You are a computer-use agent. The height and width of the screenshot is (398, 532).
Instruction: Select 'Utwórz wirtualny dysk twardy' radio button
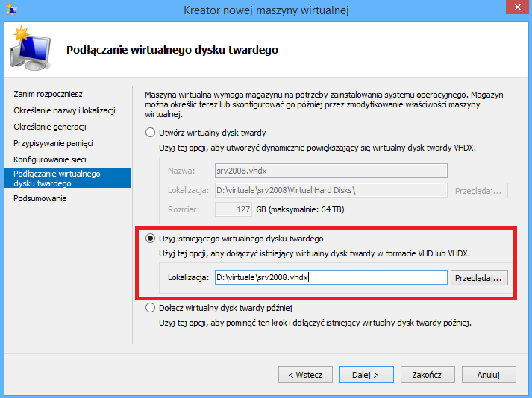point(150,133)
